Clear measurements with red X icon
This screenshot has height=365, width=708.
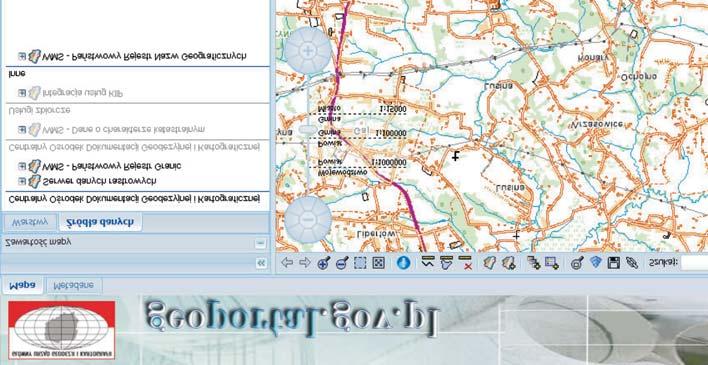click(x=465, y=262)
